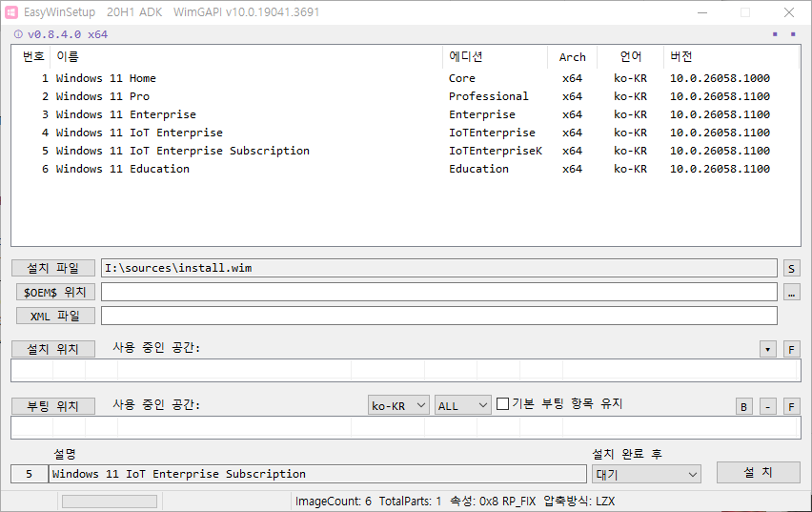Open the 설치 파일 button

tap(53, 268)
